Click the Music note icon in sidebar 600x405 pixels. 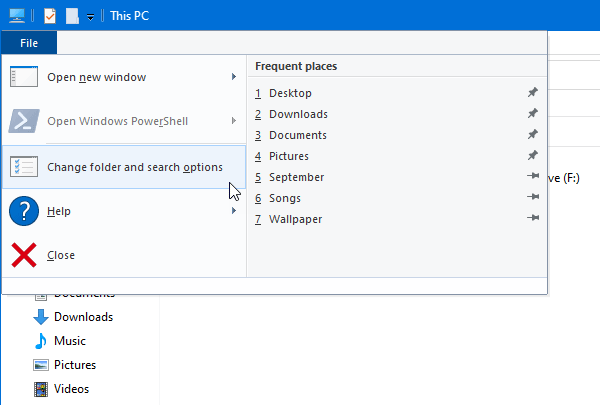click(41, 341)
